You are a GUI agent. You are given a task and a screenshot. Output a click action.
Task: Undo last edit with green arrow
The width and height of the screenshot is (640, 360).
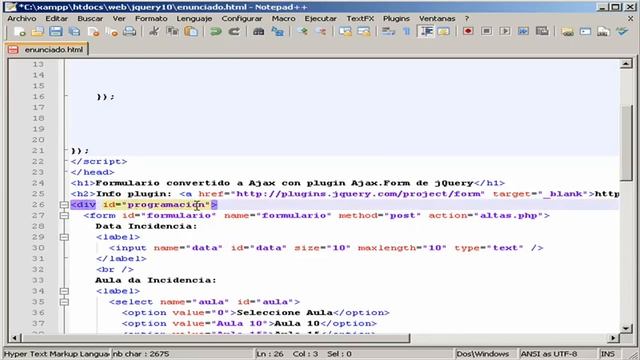[x=216, y=31]
